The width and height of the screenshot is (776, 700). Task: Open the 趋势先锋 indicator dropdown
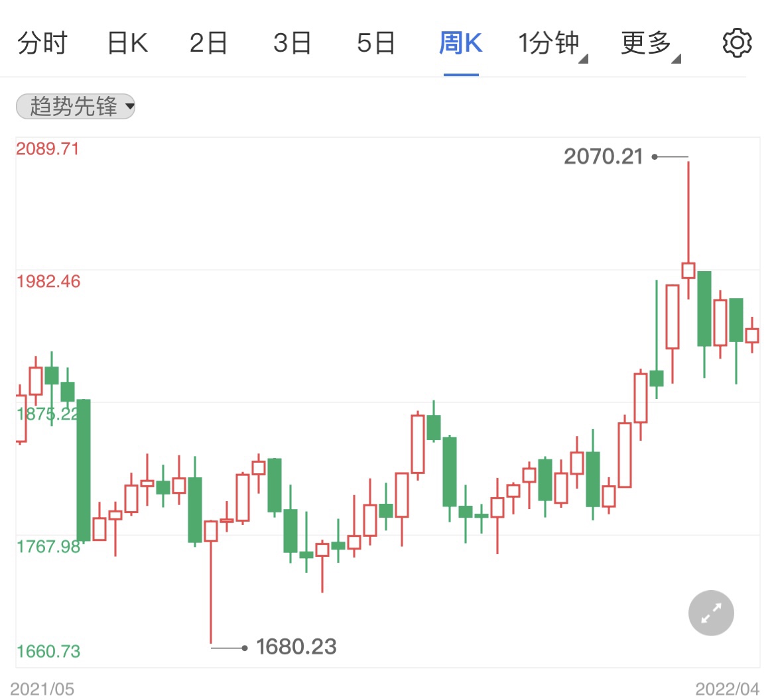(x=76, y=106)
